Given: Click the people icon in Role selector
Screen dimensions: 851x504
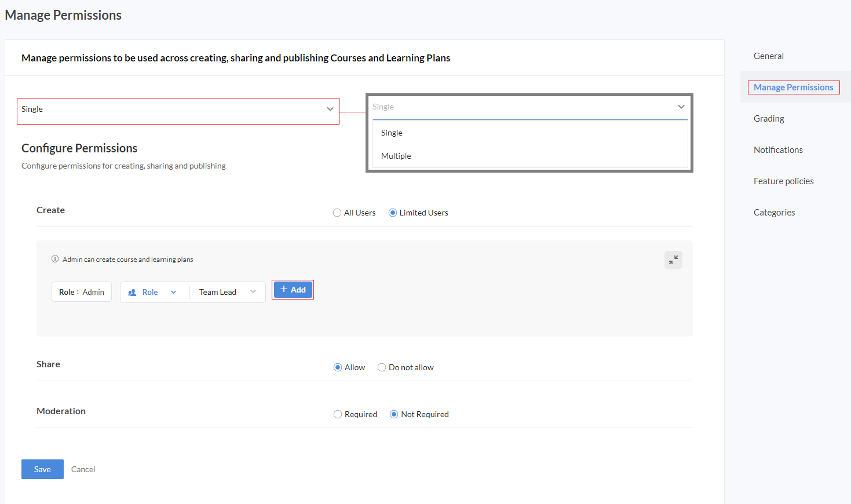Looking at the screenshot, I should point(132,293).
